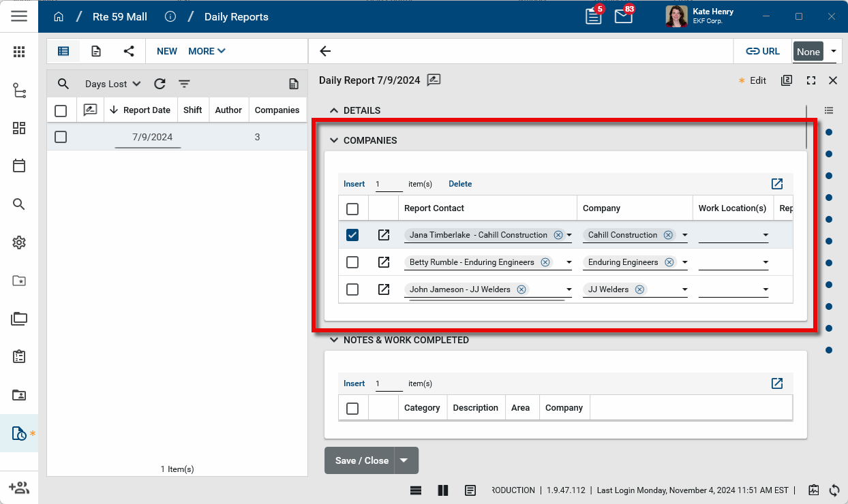Click NEW in the toolbar
Screen dimensions: 848x504
(167, 51)
